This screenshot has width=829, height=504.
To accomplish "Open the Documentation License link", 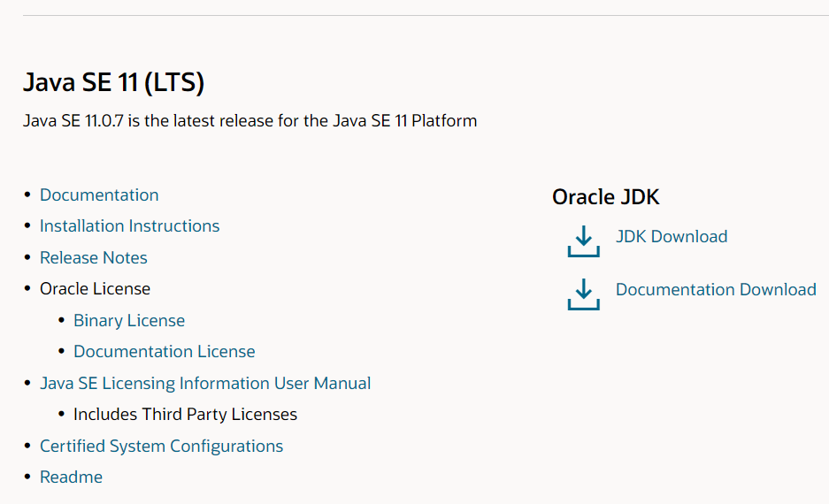I will tap(164, 352).
